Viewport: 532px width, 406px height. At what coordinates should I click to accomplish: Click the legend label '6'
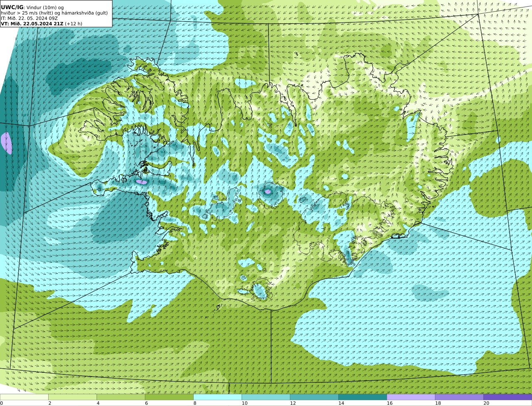point(147,403)
